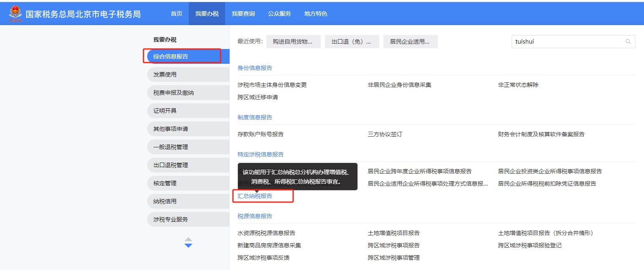Select 其他事项申请 in the sidebar

[188, 129]
